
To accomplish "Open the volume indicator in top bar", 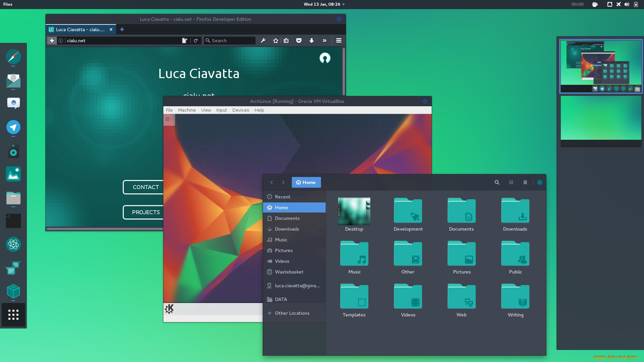I will tap(627, 4).
